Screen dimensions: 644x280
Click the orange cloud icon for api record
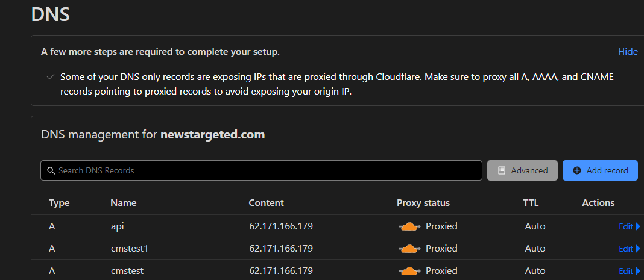coord(410,226)
